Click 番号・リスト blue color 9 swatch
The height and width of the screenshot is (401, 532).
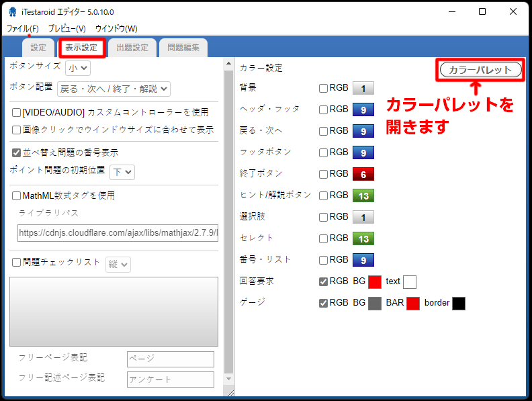click(363, 260)
